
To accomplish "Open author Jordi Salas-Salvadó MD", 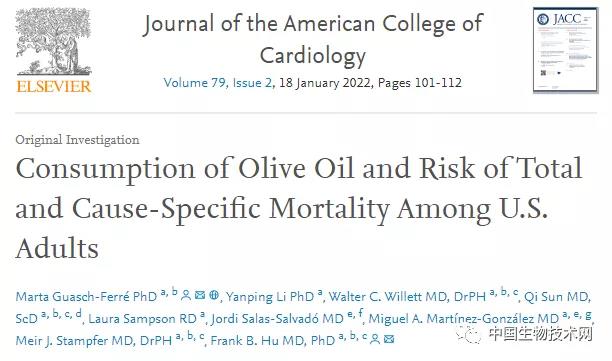I will point(277,318).
